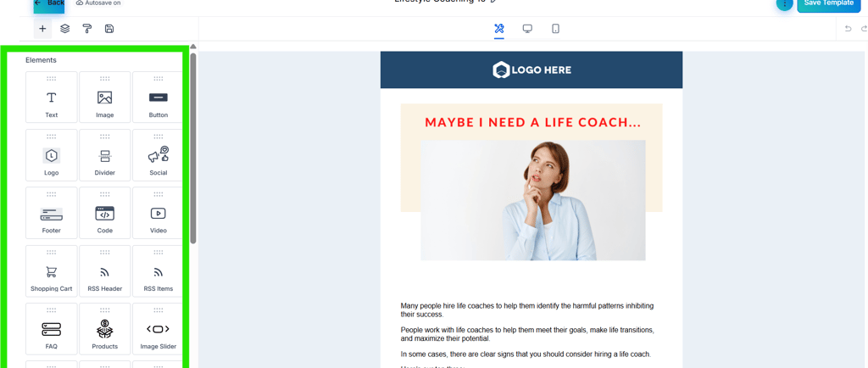868x368 pixels.
Task: Click the paragraph starting Many people hire
Action: (x=527, y=309)
